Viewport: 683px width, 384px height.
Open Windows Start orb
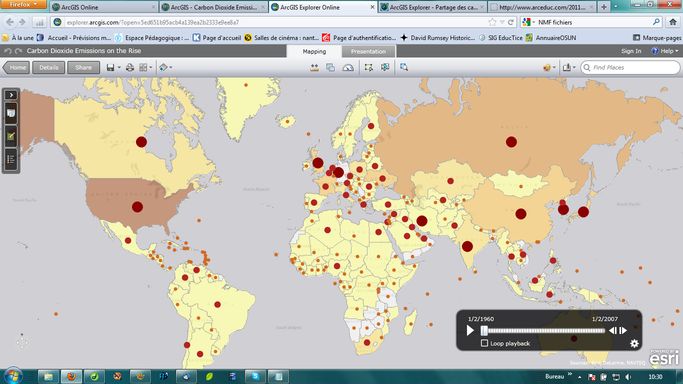click(x=13, y=375)
